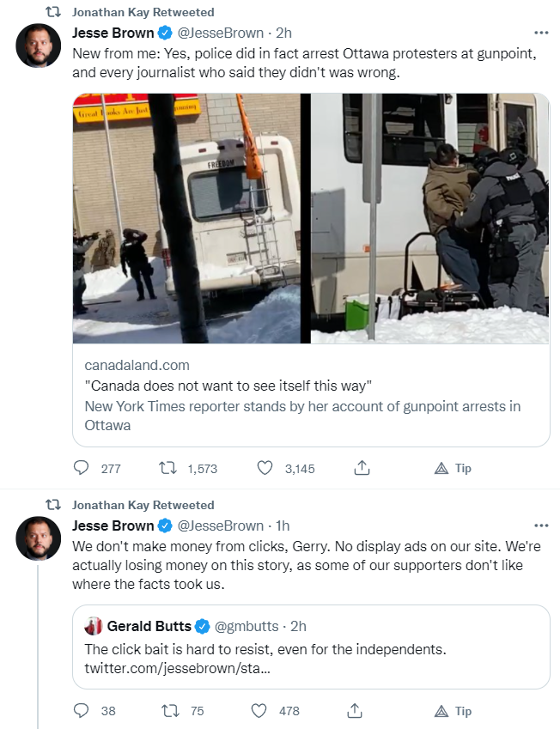Click the @JesseBrown handle on first tweet
560x729 pixels.
pyautogui.click(x=221, y=33)
